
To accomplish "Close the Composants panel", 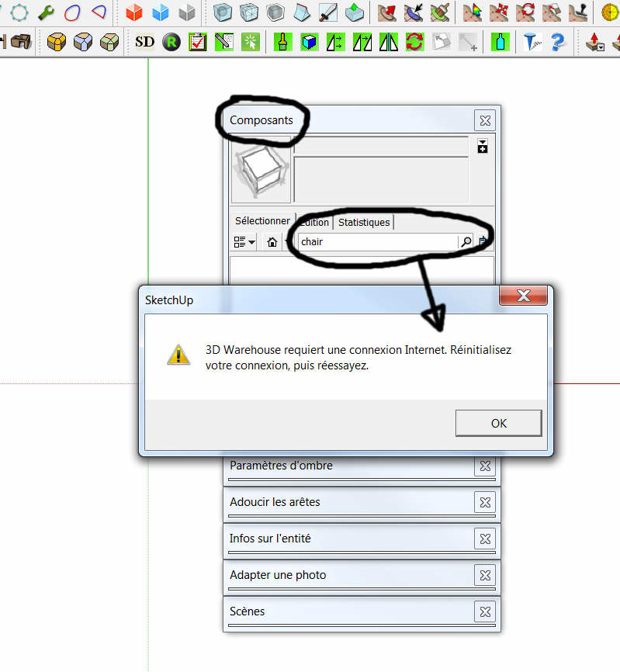I will tap(485, 120).
